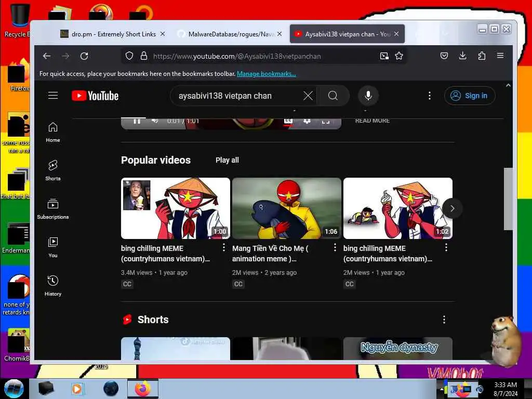Open the picture-in-picture icon in the address bar
The height and width of the screenshot is (399, 532).
[x=384, y=56]
